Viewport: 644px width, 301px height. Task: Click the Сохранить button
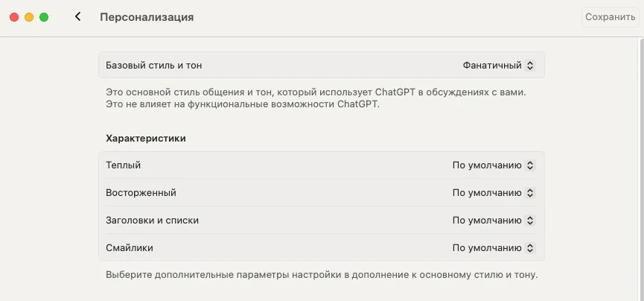pyautogui.click(x=610, y=17)
